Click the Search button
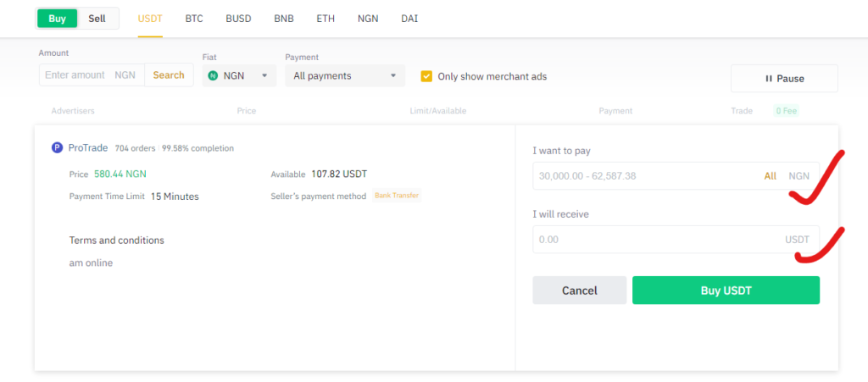868x382 pixels. point(169,75)
